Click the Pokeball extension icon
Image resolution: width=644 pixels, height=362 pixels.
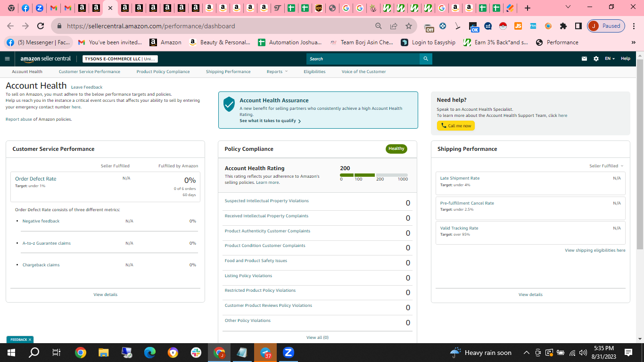click(x=503, y=26)
